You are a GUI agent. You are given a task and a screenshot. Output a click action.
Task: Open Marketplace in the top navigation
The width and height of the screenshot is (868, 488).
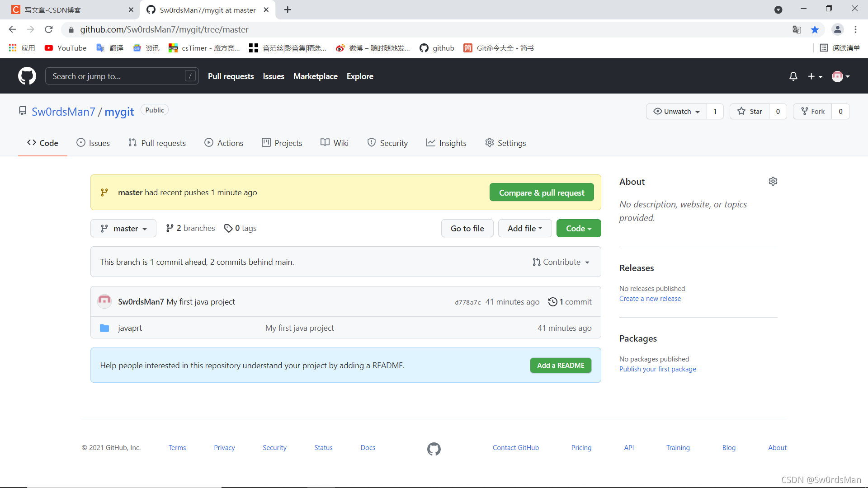point(315,76)
